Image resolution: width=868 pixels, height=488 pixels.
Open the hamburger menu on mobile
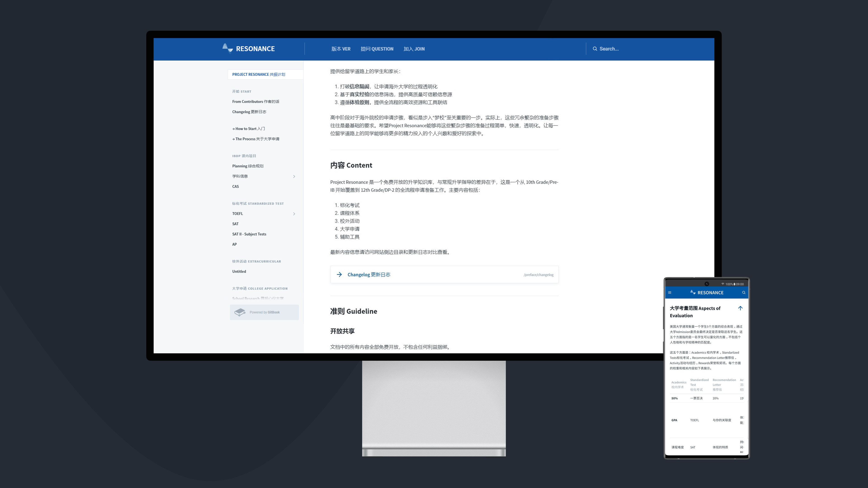pyautogui.click(x=670, y=293)
